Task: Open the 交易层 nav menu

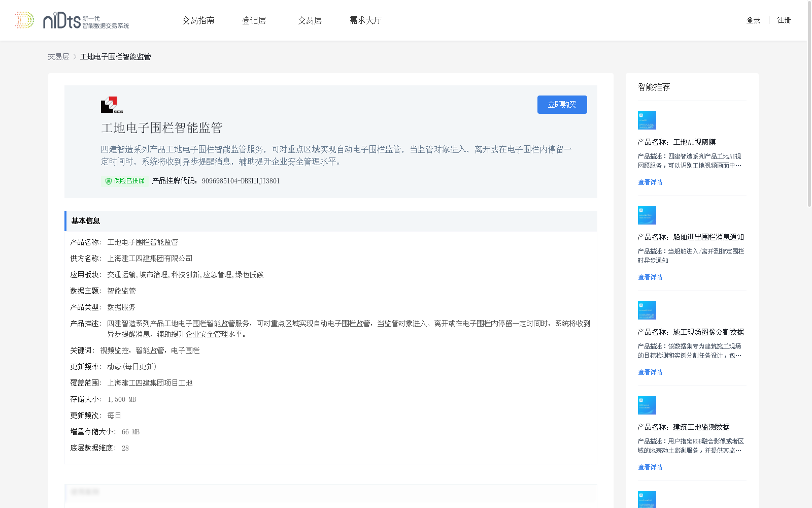Action: point(310,20)
